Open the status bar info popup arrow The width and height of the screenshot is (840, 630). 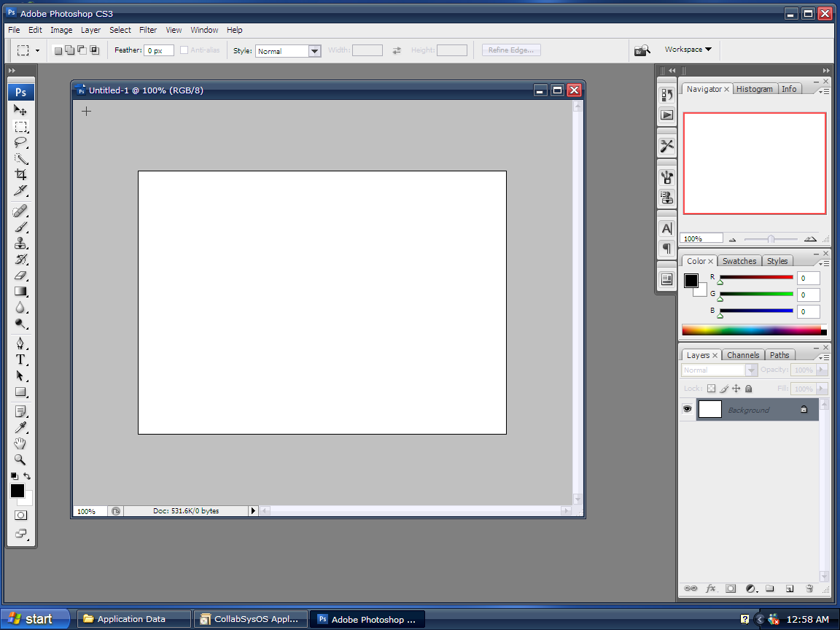[x=254, y=511]
